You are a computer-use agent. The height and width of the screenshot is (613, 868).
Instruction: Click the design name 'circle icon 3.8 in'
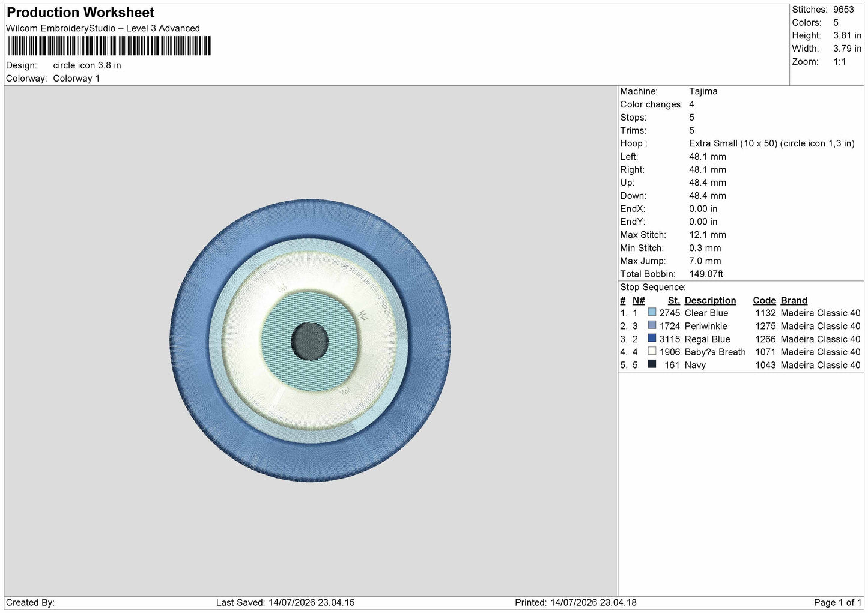(87, 65)
